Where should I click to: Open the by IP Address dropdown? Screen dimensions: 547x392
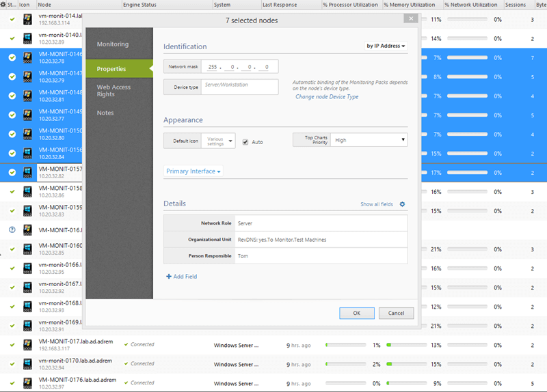(x=386, y=46)
